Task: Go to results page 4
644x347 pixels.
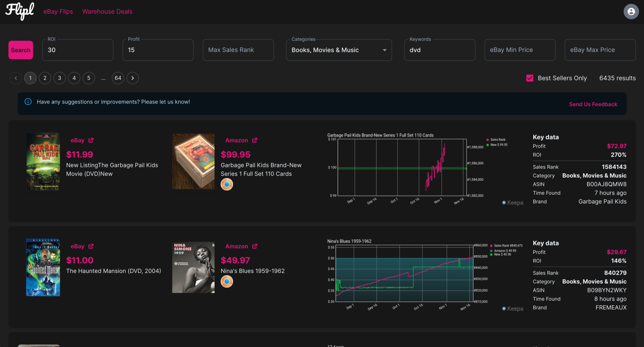Action: click(74, 78)
